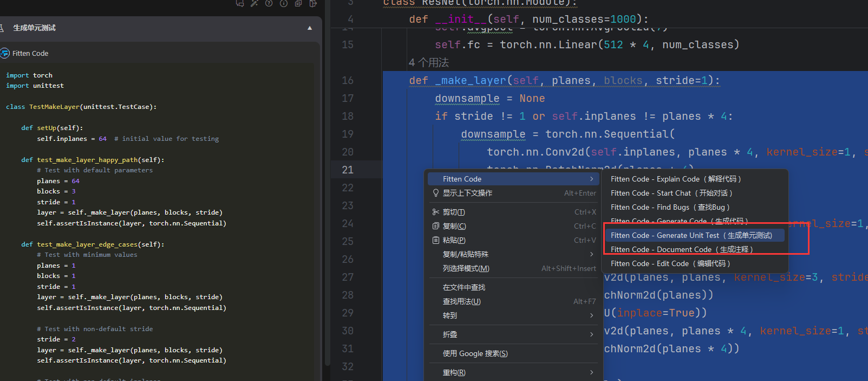
Task: Click 'def _make_layer' definition on line 16
Action: pyautogui.click(x=457, y=81)
